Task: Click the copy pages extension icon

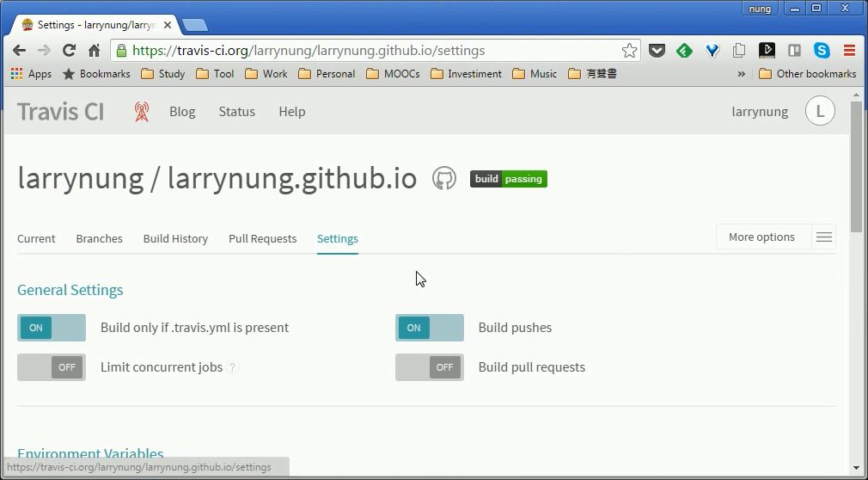Action: pyautogui.click(x=739, y=51)
